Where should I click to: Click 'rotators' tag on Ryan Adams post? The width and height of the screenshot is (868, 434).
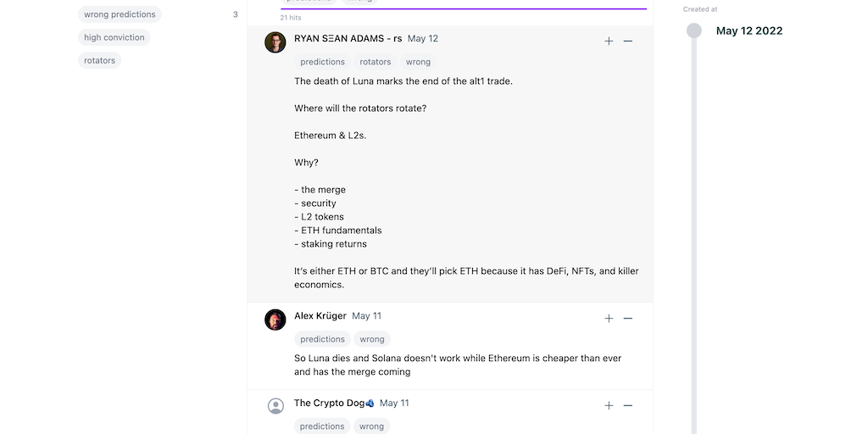(x=376, y=62)
